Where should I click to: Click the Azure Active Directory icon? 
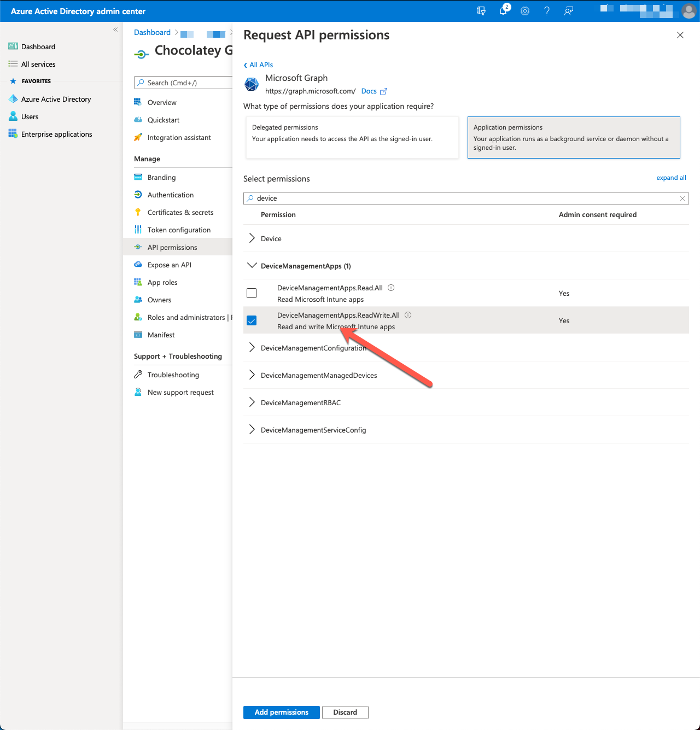click(13, 99)
